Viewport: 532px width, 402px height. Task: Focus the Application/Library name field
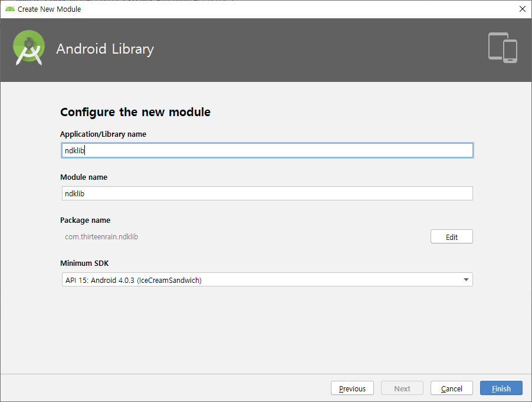click(267, 150)
